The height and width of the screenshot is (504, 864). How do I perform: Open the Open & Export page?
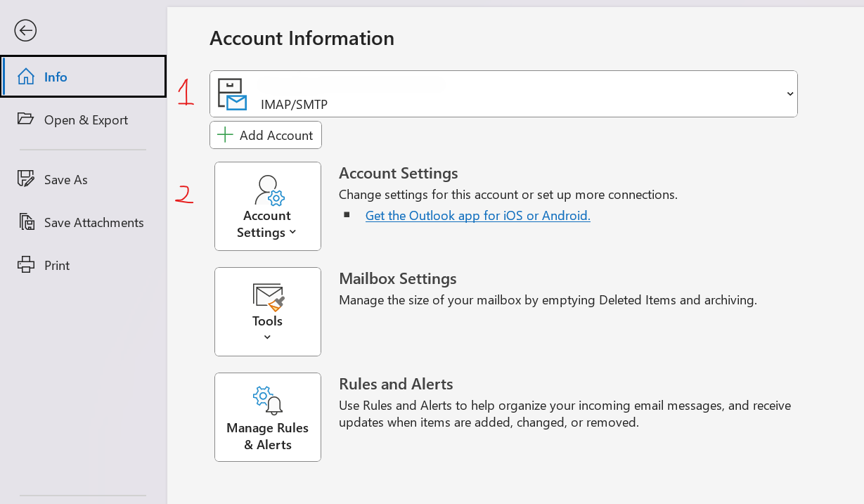pyautogui.click(x=84, y=119)
